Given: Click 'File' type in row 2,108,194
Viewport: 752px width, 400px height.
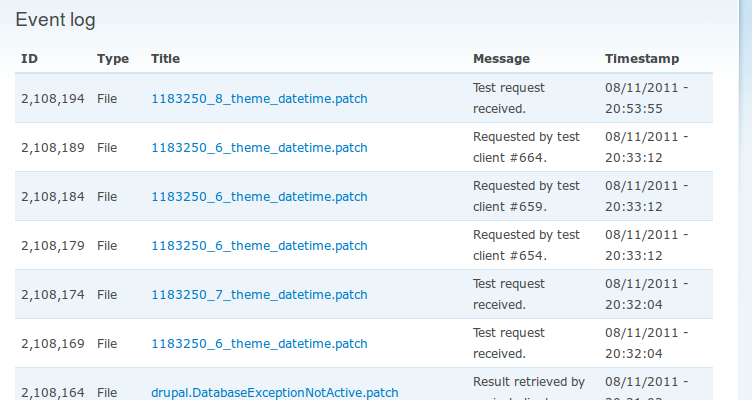Looking at the screenshot, I should coord(107,99).
